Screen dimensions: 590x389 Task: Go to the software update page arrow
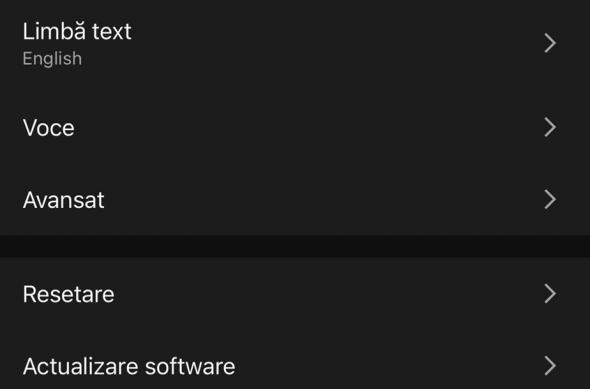pos(550,366)
